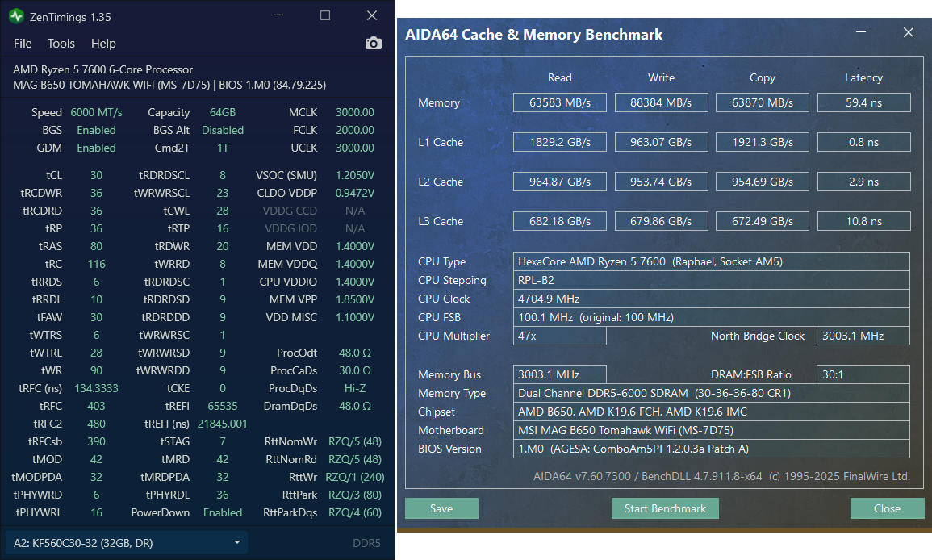Click the Memory Latency 59.4 ns field
Viewport: 932px width, 560px height.
point(863,102)
